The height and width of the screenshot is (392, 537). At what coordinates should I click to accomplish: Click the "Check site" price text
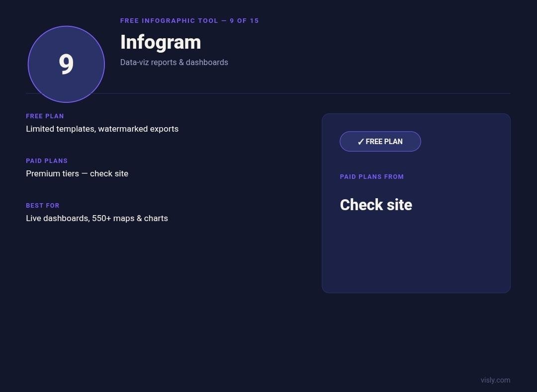tap(376, 205)
